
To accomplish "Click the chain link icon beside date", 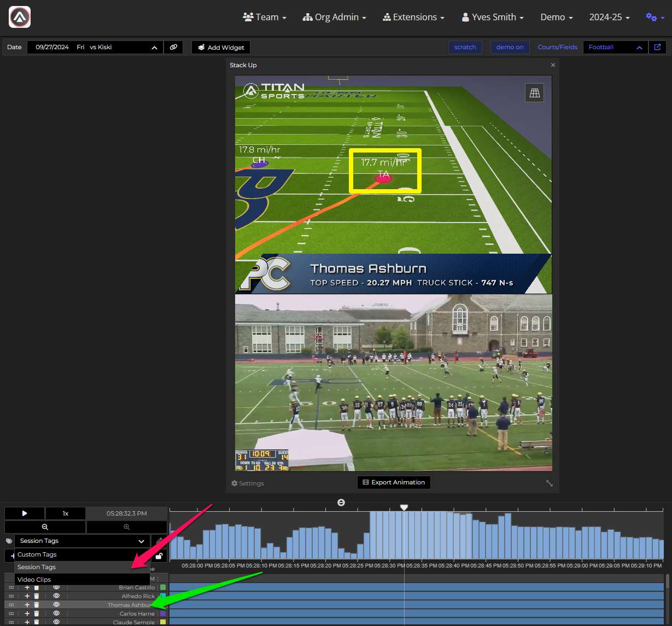I will click(173, 47).
